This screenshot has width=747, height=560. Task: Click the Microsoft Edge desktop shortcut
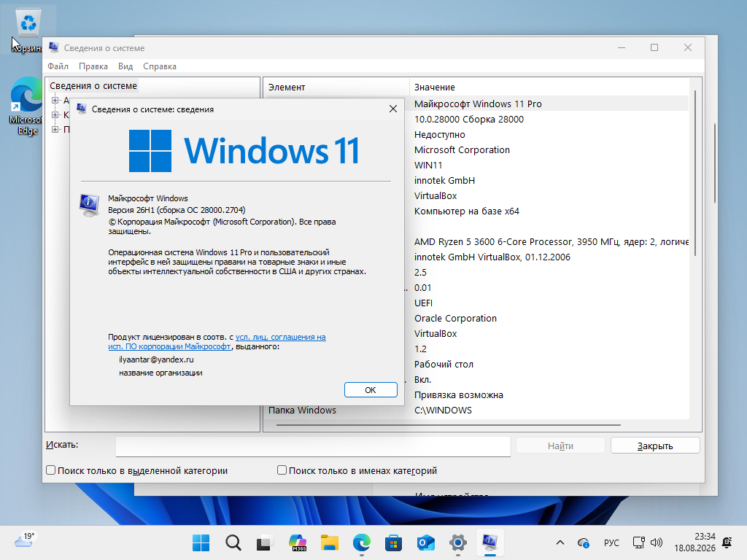(27, 106)
